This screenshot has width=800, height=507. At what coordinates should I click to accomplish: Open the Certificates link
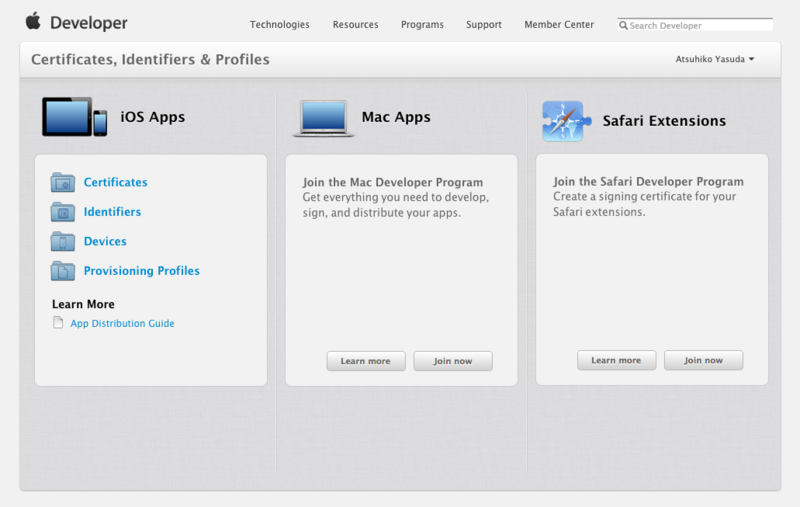click(116, 182)
